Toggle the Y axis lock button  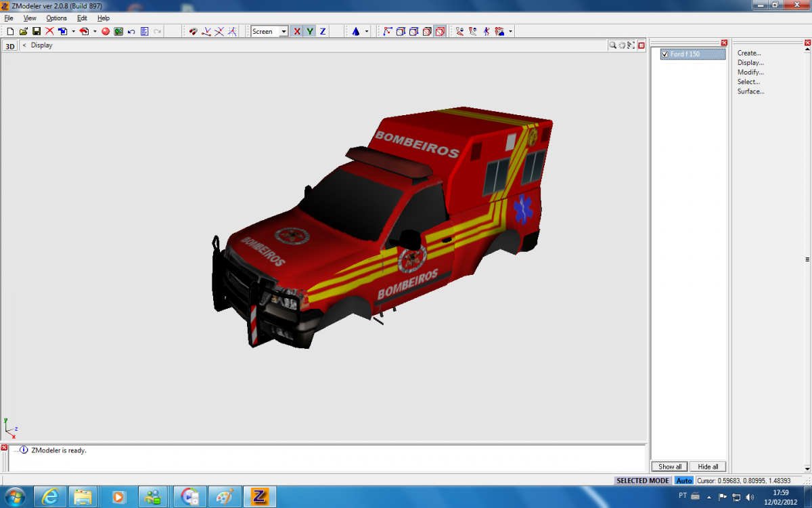(310, 31)
